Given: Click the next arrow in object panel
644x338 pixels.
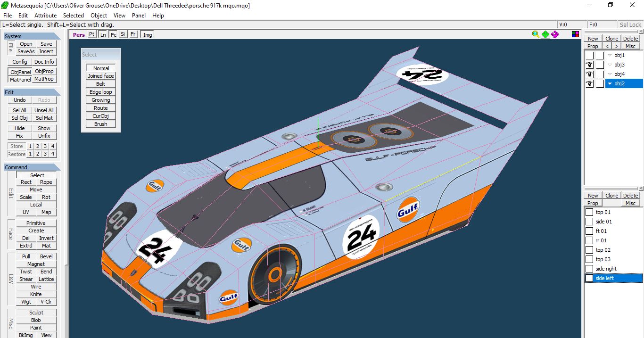Looking at the screenshot, I should coord(616,46).
